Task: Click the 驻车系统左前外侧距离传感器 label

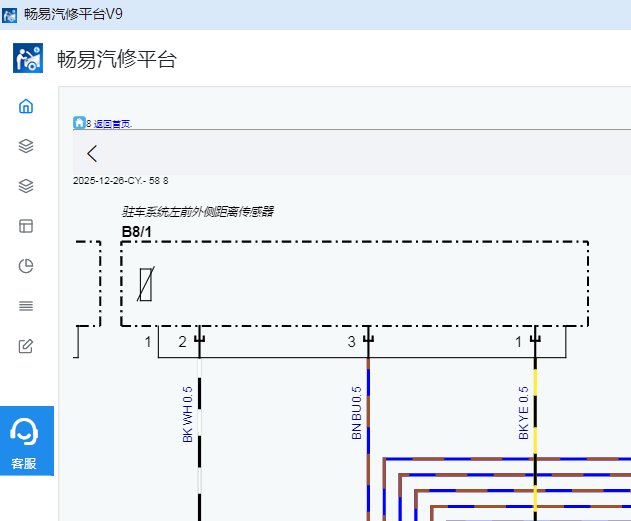Action: click(198, 211)
